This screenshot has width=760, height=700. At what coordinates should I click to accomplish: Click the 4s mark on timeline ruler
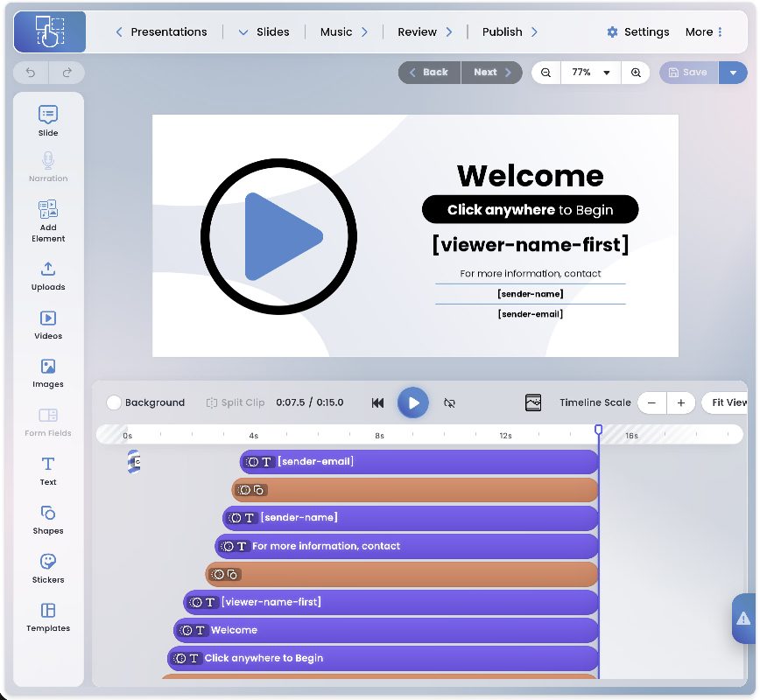254,436
